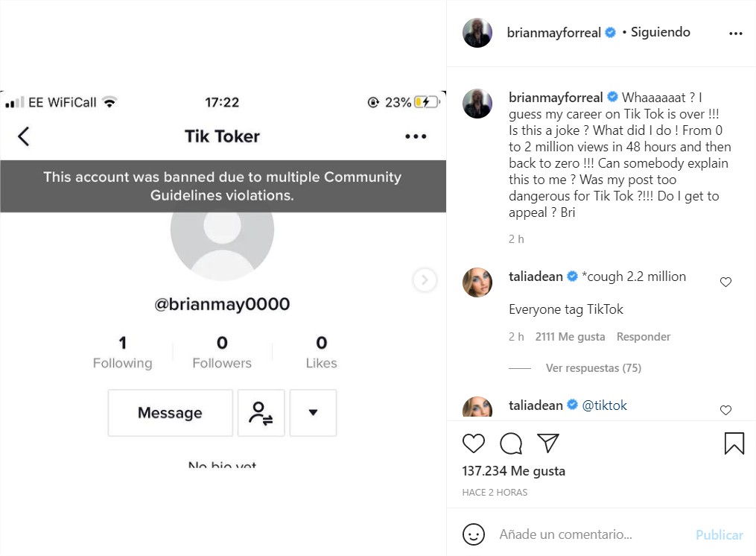Open comments with speech bubble icon
The height and width of the screenshot is (556, 756).
point(511,443)
